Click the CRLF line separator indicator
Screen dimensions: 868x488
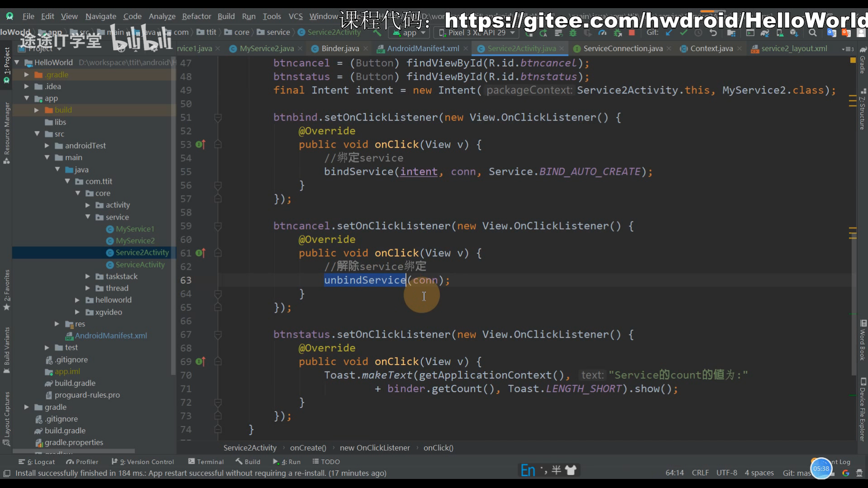click(700, 473)
